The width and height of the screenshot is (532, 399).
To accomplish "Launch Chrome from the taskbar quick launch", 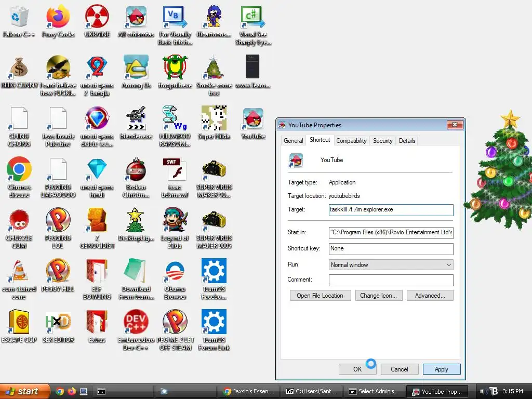I will pos(60,391).
